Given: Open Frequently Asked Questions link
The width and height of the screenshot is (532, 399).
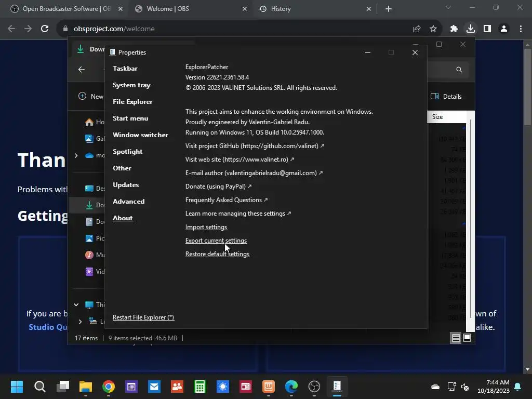Looking at the screenshot, I should click(227, 200).
